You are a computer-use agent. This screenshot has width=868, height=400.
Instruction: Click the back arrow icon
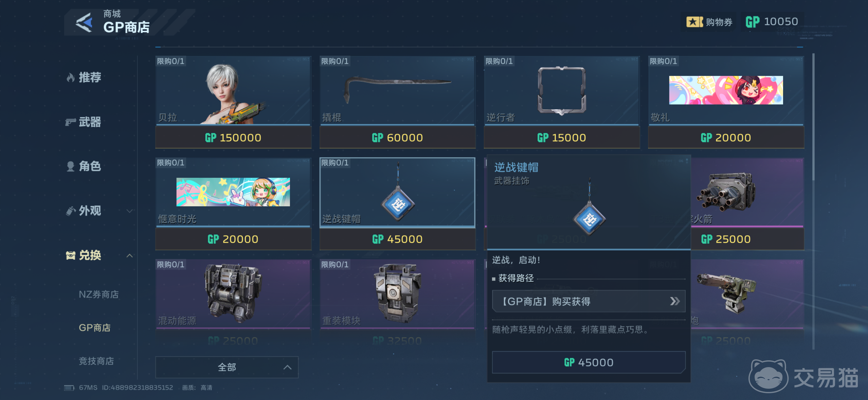click(84, 23)
